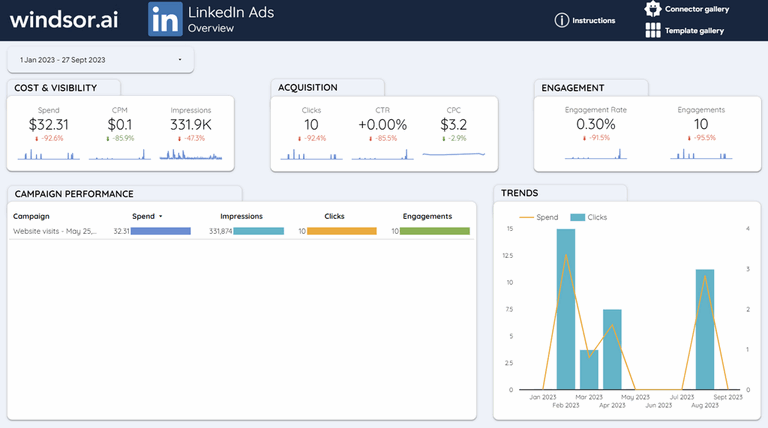
Task: Click the windsor.ai logo
Action: pyautogui.click(x=64, y=20)
